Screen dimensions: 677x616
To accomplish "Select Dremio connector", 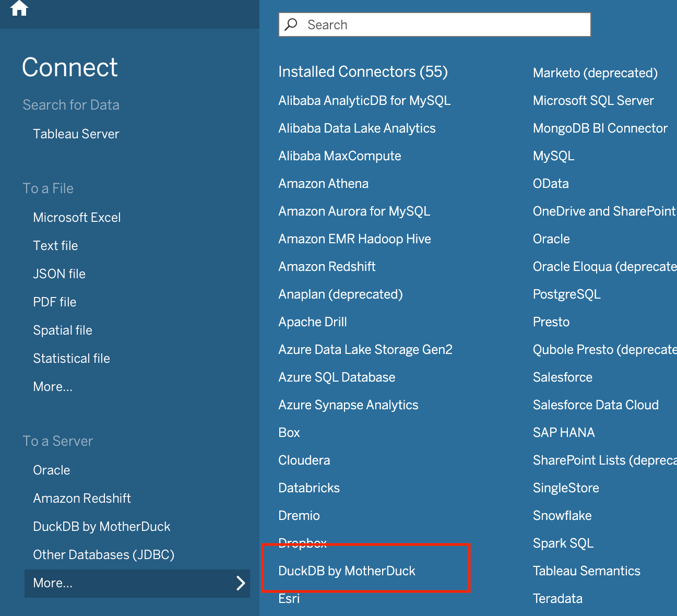I will tap(299, 516).
